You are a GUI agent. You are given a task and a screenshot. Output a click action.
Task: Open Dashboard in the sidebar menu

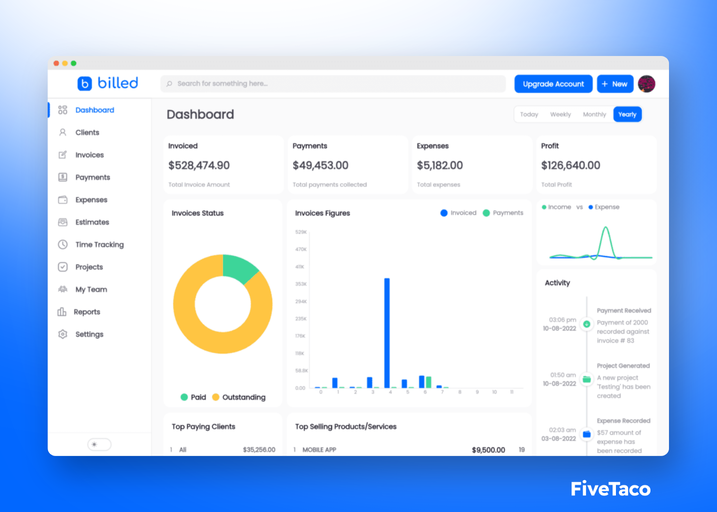pyautogui.click(x=95, y=110)
